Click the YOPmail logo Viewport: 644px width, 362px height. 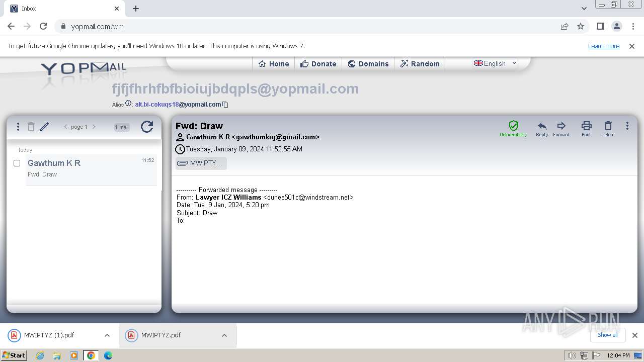(x=84, y=68)
